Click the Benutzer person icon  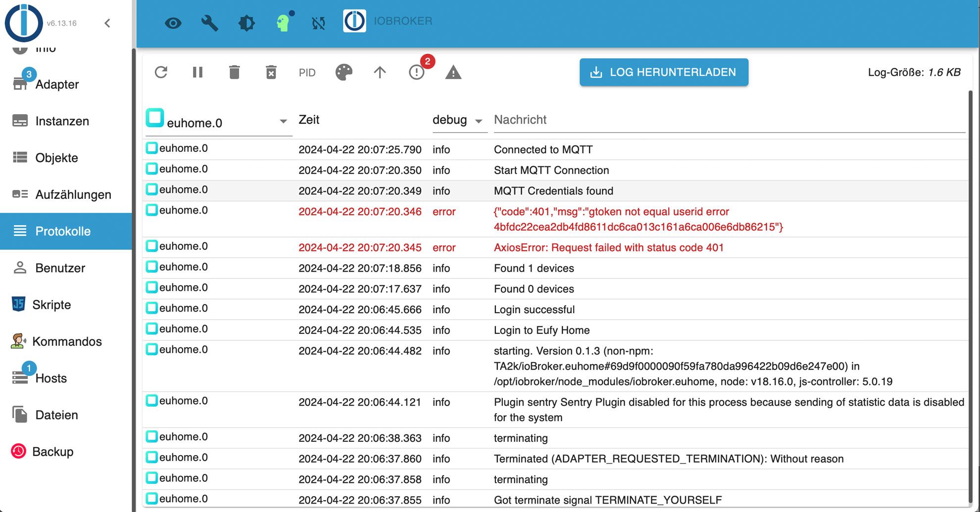click(20, 267)
